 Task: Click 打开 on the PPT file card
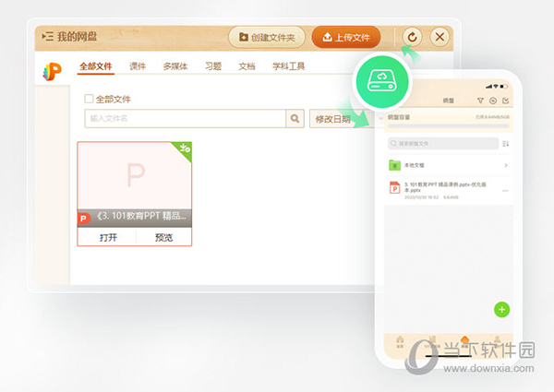(x=108, y=237)
